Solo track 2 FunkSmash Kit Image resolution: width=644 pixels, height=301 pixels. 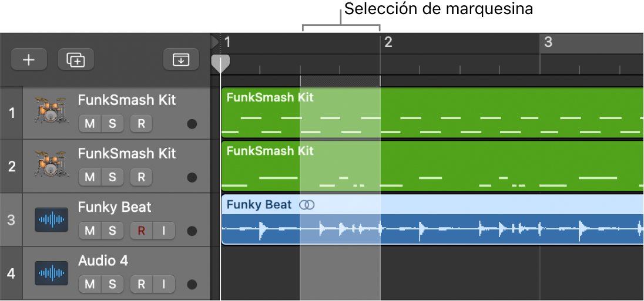pos(112,177)
